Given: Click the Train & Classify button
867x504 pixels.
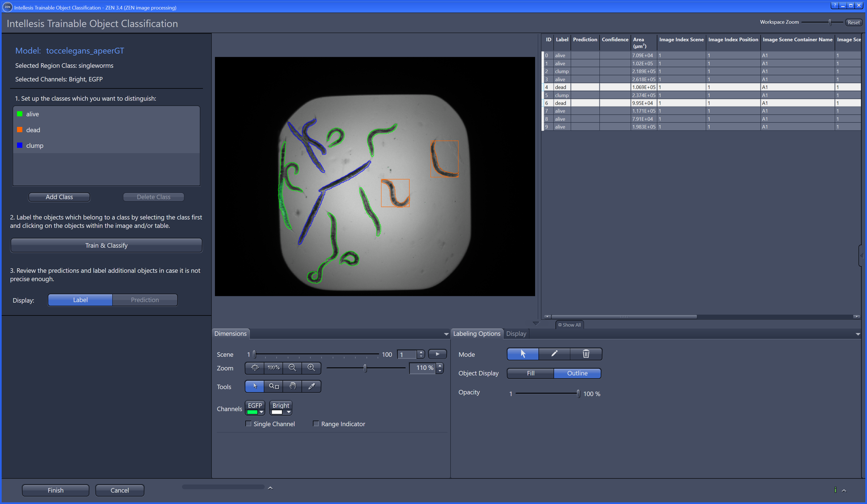Looking at the screenshot, I should click(x=106, y=245).
